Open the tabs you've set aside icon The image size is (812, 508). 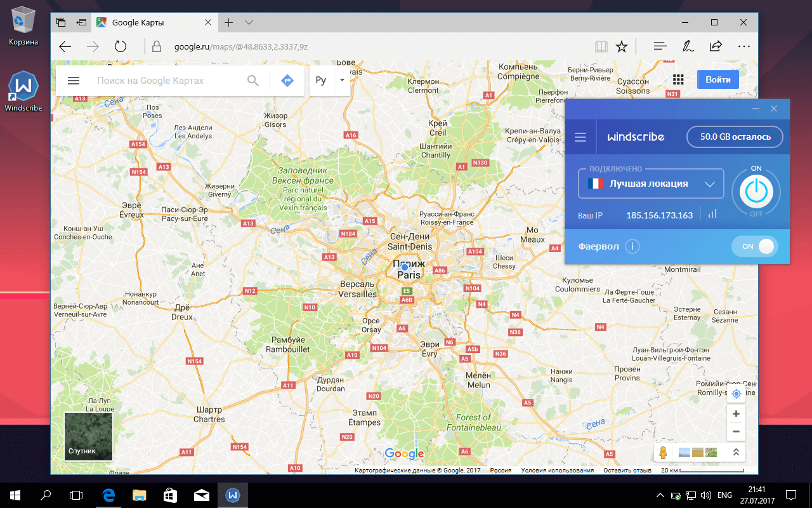click(61, 22)
